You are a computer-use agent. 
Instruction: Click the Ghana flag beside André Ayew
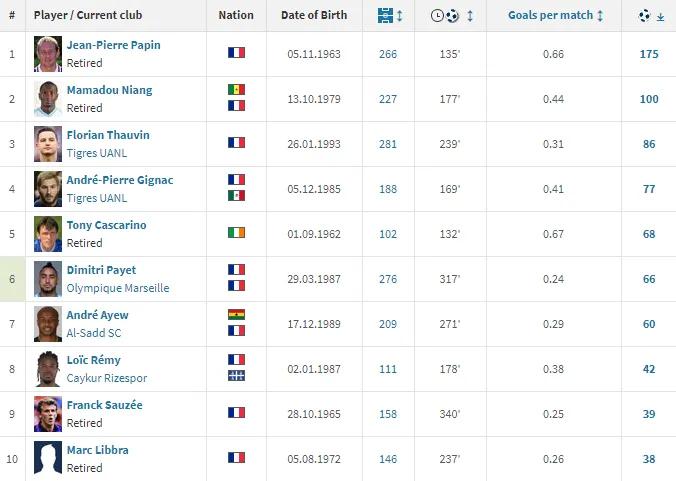(236, 315)
